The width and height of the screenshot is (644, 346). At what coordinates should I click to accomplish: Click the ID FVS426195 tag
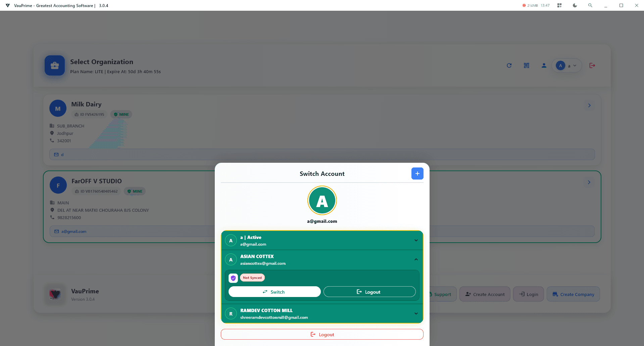89,114
